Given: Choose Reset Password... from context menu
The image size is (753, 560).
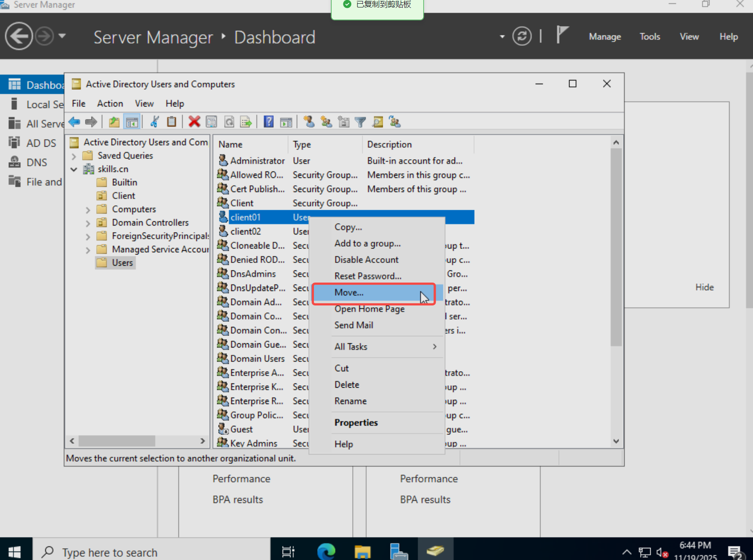Looking at the screenshot, I should coord(368,276).
